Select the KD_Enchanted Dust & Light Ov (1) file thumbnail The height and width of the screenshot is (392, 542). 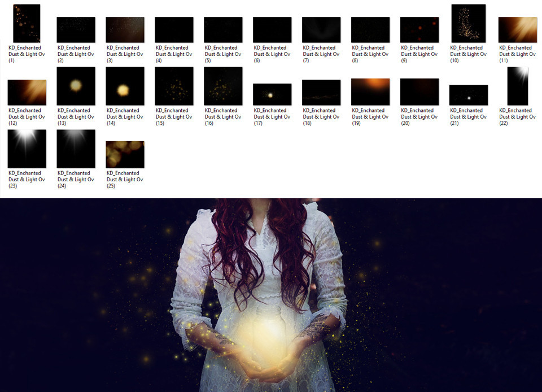pyautogui.click(x=27, y=23)
